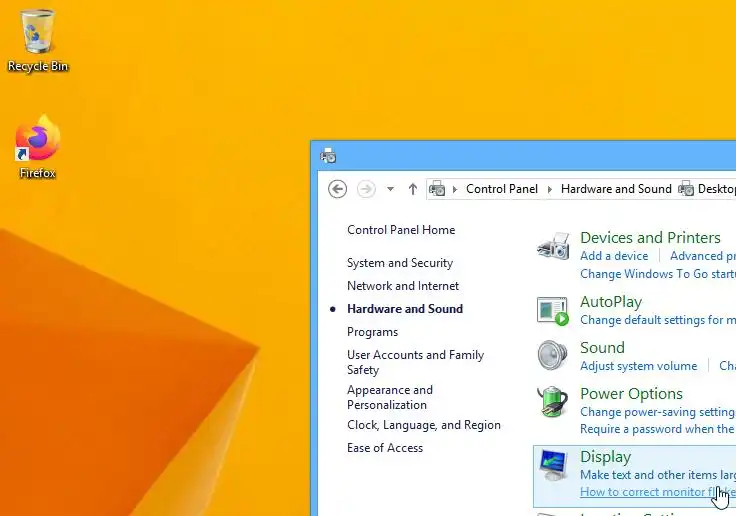Click the Display monitor icon
This screenshot has height=516, width=736.
(x=553, y=465)
